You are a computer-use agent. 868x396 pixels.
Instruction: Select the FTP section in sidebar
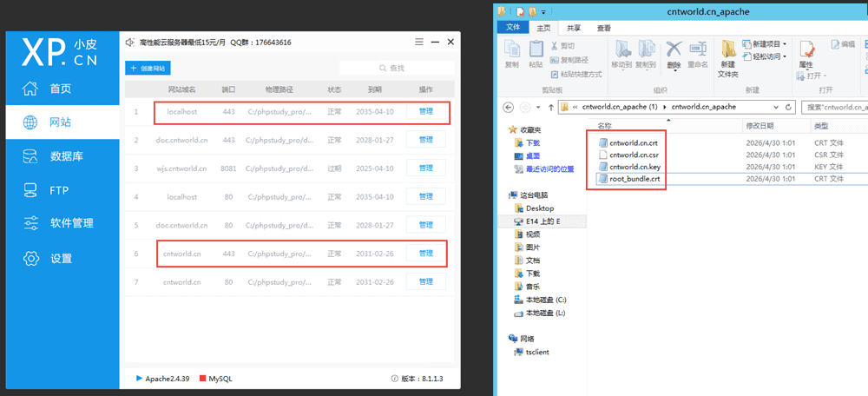point(58,190)
